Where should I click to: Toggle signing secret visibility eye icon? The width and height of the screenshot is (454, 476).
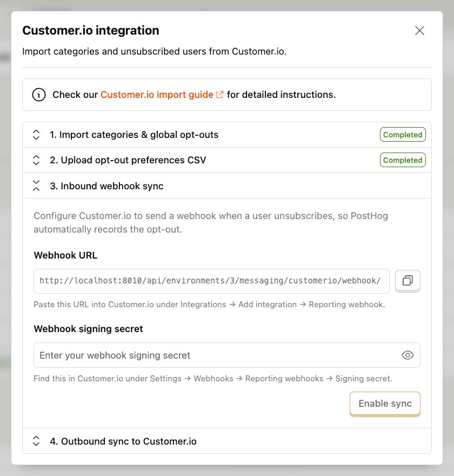[408, 355]
